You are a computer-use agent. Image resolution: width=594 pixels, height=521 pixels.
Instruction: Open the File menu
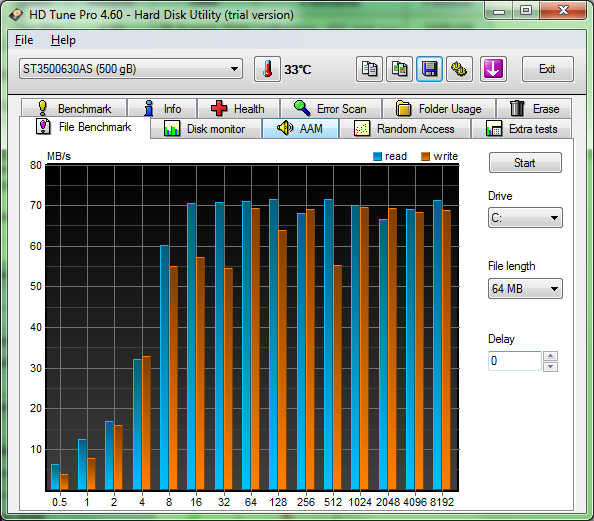point(24,40)
